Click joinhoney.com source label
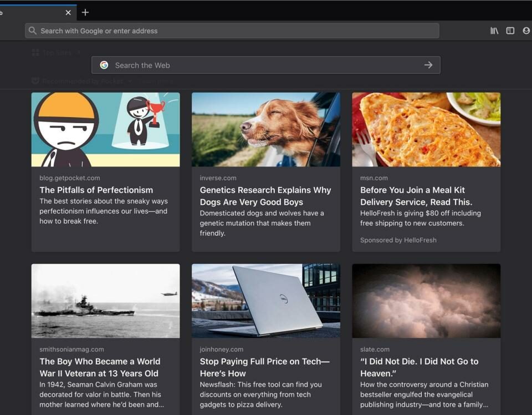Viewport: 532px width, 415px height. click(x=221, y=349)
